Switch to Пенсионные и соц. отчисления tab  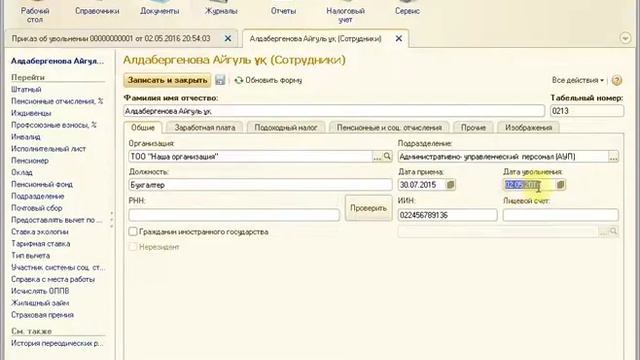[x=389, y=128]
